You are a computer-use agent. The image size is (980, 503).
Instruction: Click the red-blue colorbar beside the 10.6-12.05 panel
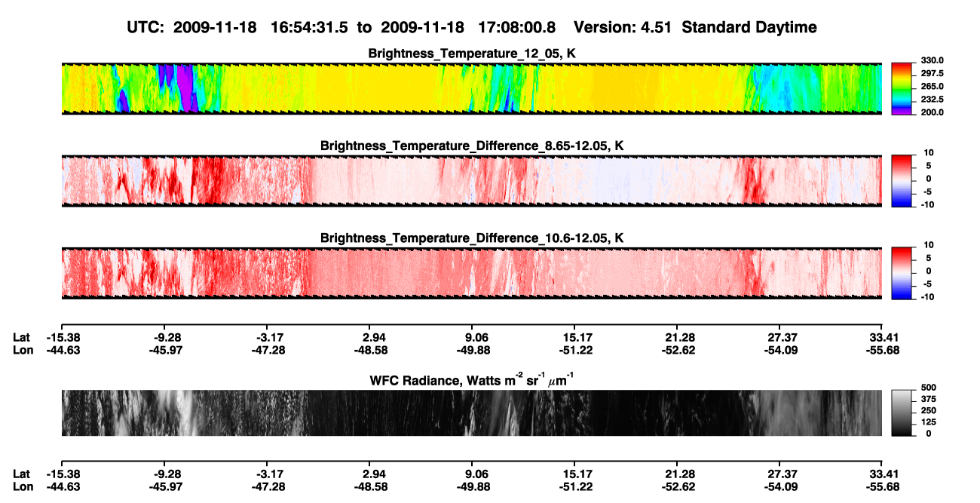click(902, 273)
